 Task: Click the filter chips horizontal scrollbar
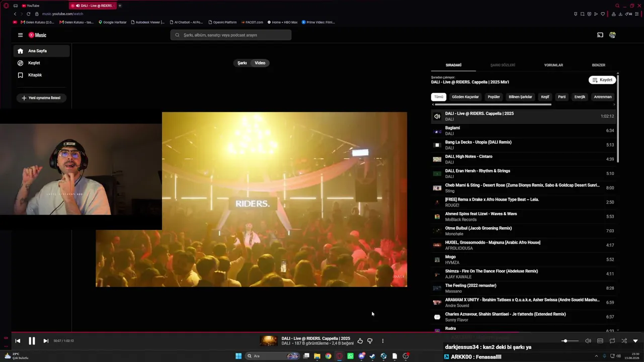pyautogui.click(x=493, y=105)
